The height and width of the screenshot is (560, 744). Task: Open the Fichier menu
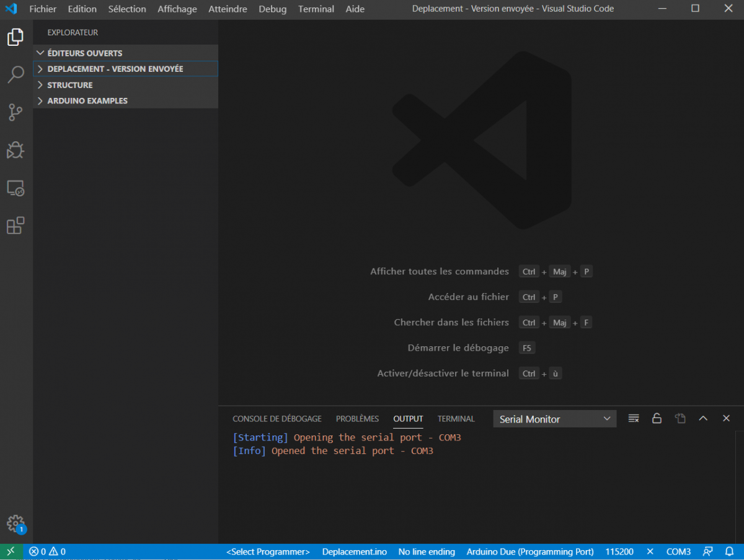pyautogui.click(x=43, y=9)
